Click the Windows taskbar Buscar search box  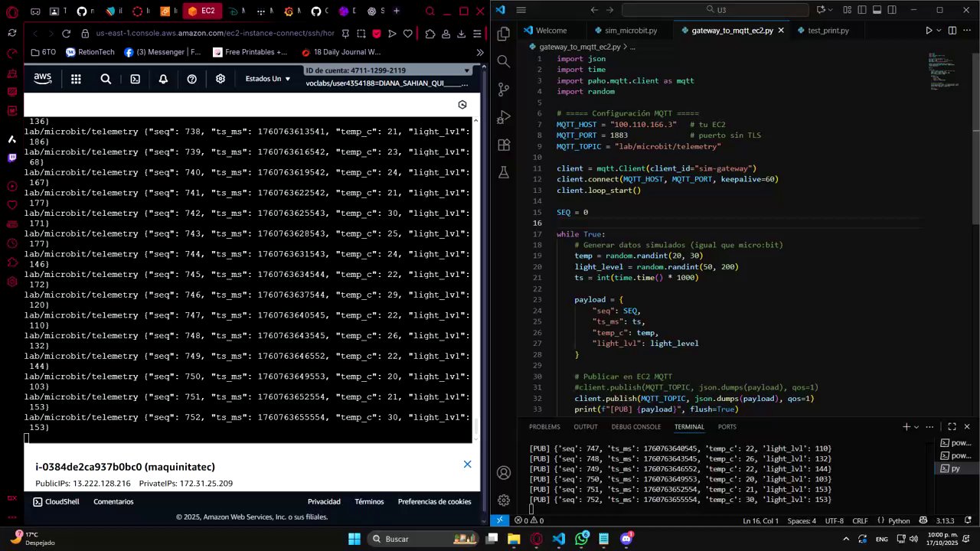click(x=423, y=539)
